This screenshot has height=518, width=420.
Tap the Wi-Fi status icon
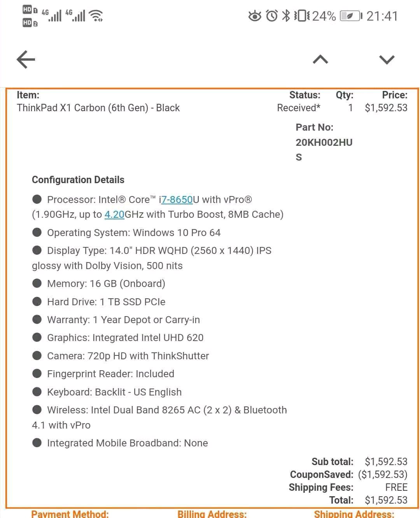pyautogui.click(x=96, y=16)
